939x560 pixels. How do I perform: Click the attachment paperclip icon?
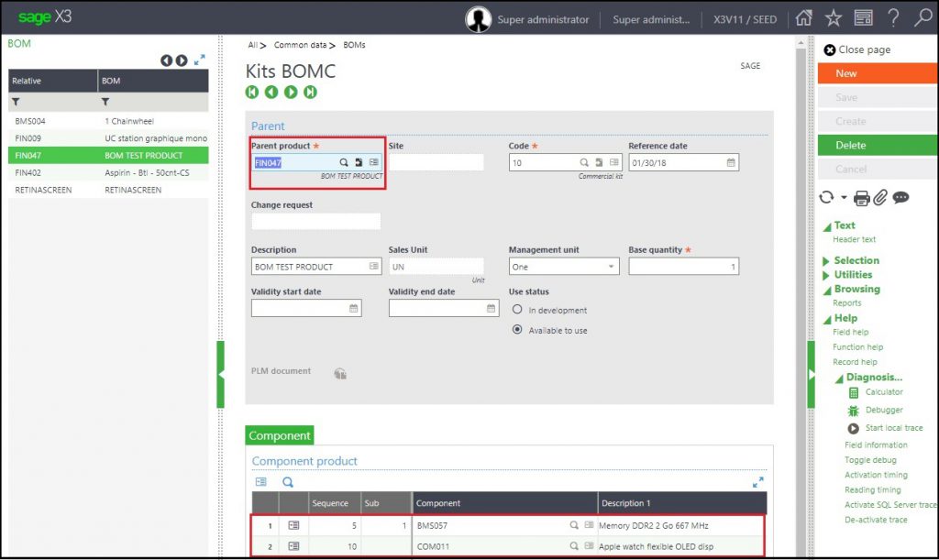tap(879, 197)
